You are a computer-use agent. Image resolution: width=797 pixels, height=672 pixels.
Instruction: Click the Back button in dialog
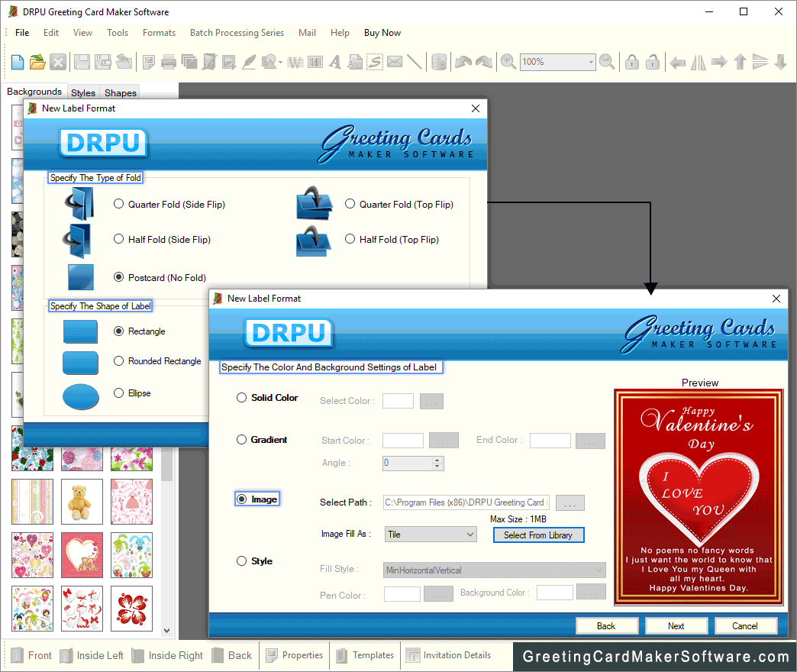point(606,625)
